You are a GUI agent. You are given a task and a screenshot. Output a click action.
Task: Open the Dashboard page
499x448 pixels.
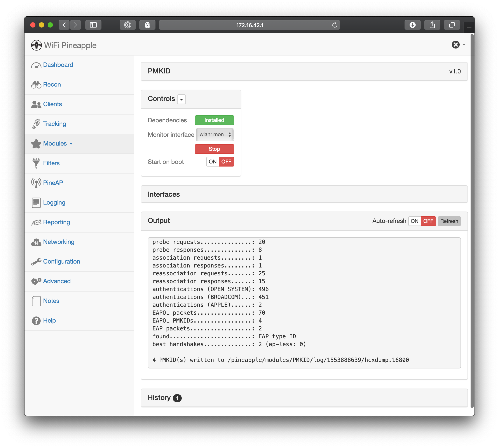(x=58, y=65)
